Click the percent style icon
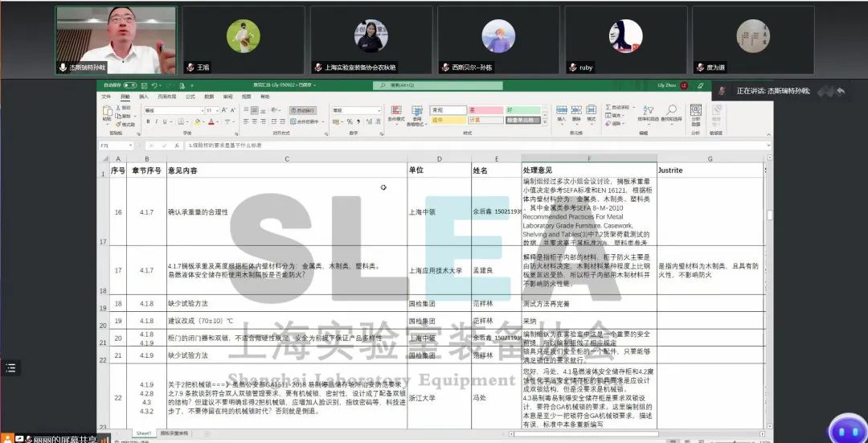The height and width of the screenshot is (443, 868). click(350, 121)
